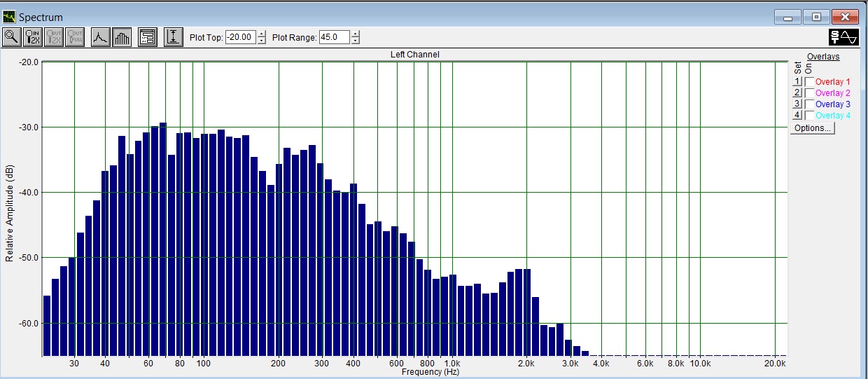Image resolution: width=868 pixels, height=379 pixels.
Task: Set overlay 3 with button 3
Action: point(797,104)
